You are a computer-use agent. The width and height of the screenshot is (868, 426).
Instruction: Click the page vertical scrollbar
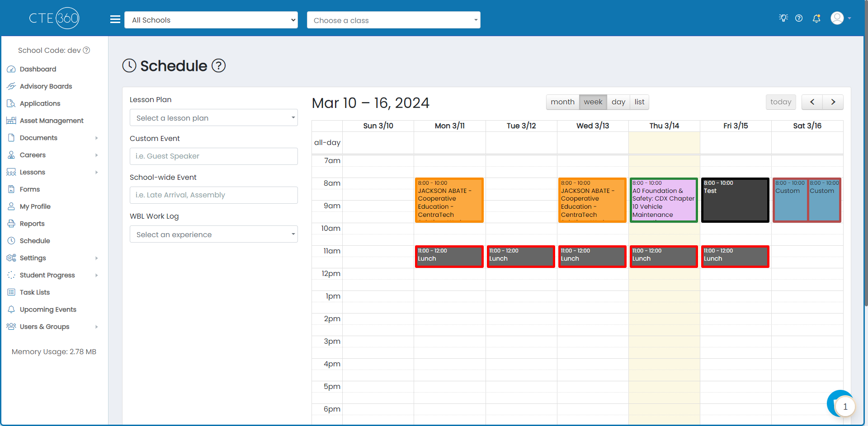tap(865, 154)
